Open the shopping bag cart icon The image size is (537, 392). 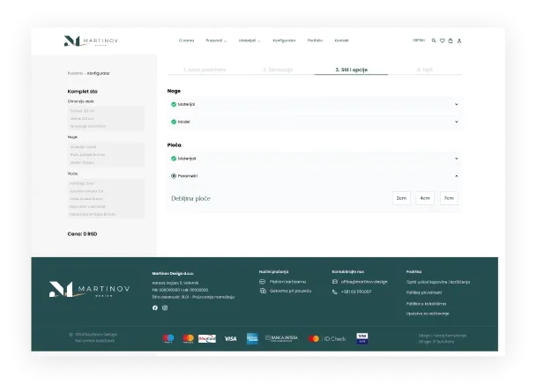point(451,41)
